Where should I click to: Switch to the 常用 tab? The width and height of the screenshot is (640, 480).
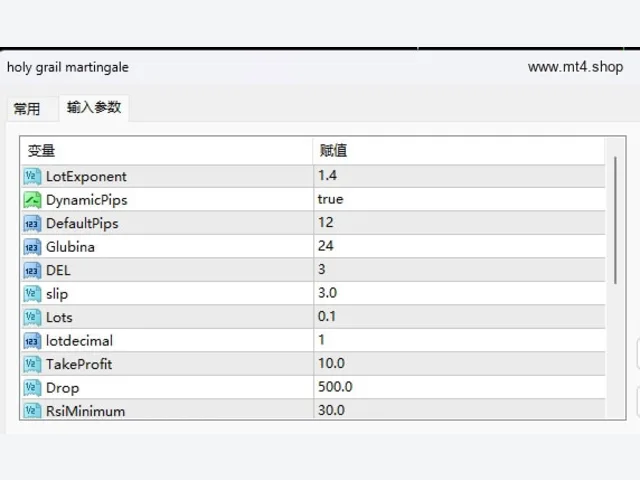click(27, 109)
